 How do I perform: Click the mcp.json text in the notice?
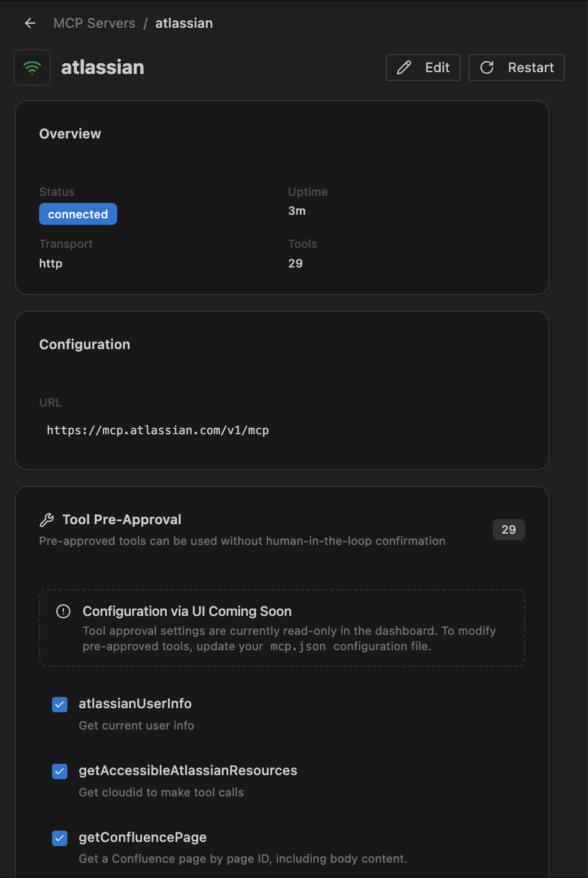point(298,646)
